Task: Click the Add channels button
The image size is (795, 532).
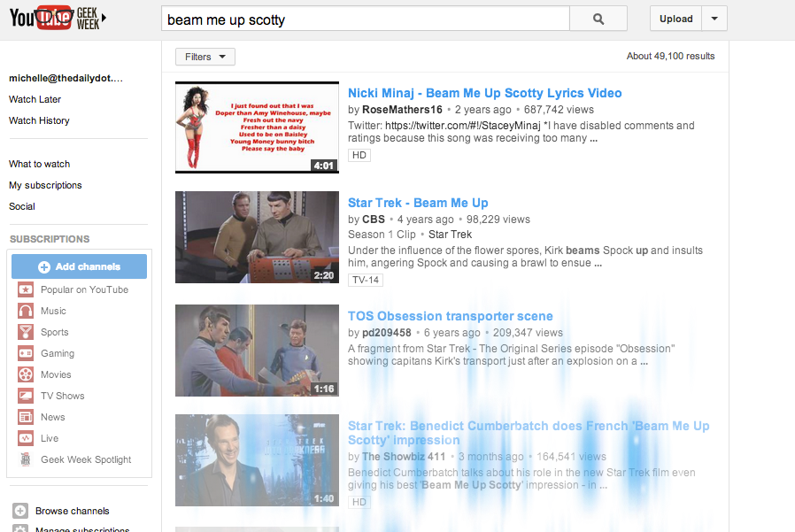Action: [80, 266]
